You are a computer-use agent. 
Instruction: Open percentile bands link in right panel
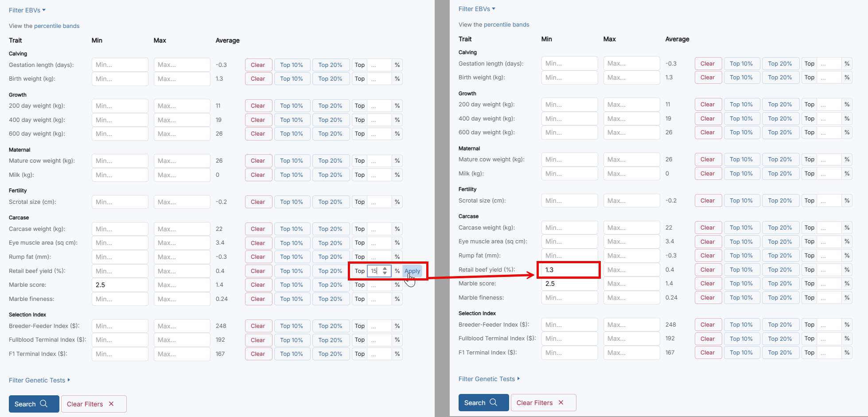[506, 25]
